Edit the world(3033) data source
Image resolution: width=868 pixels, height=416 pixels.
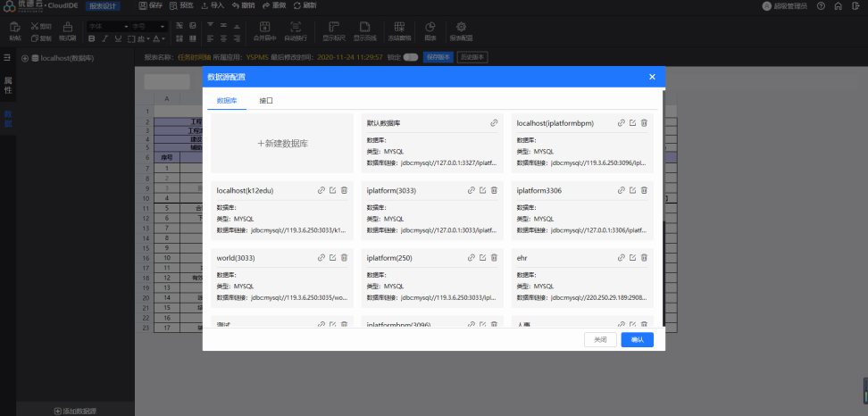[x=333, y=258]
